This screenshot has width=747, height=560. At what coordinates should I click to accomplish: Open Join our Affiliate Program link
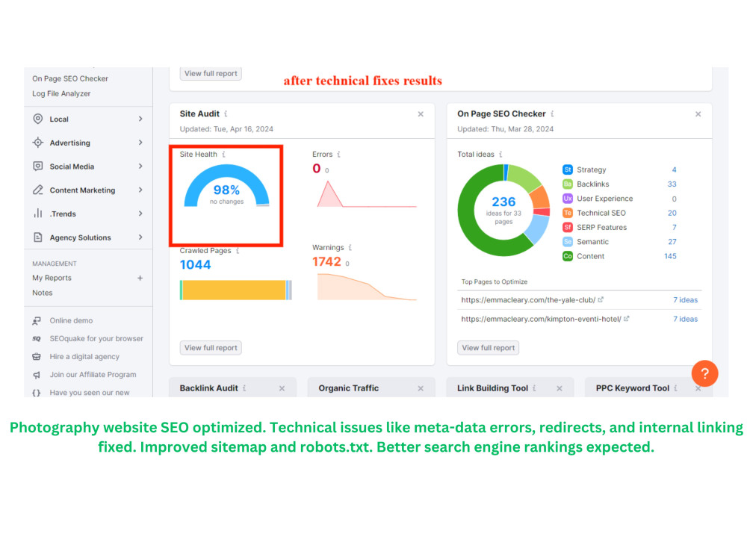93,375
